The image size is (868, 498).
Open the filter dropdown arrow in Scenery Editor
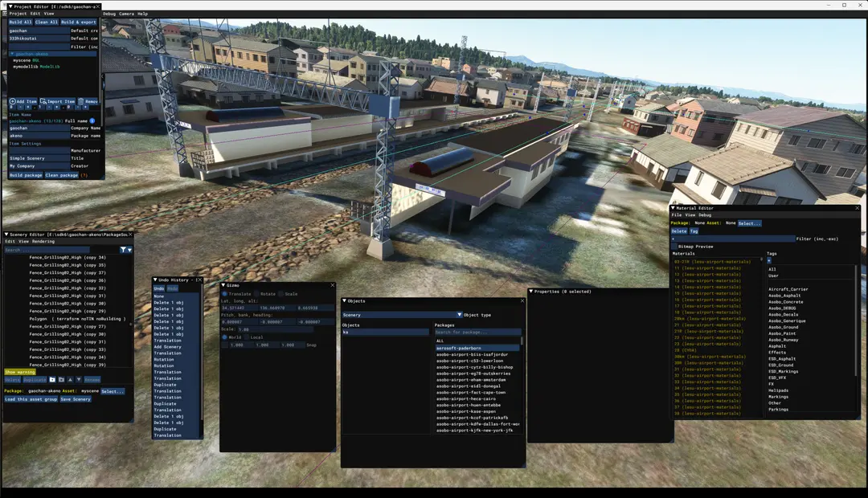[x=129, y=250]
